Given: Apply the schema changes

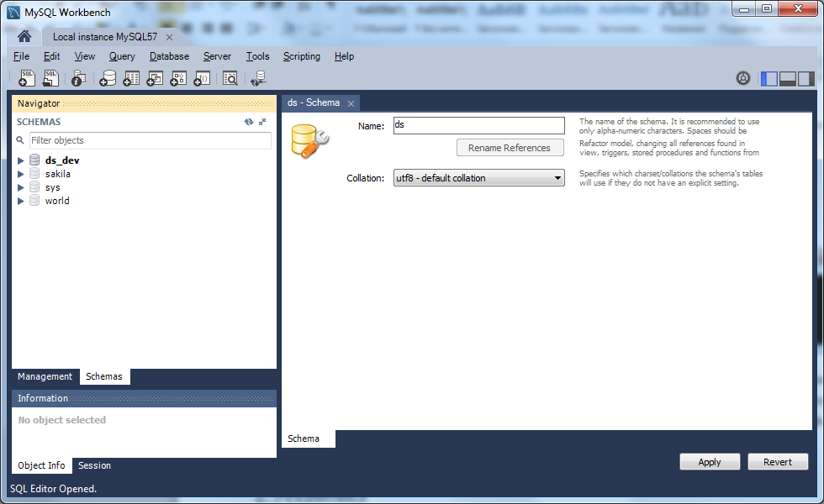Looking at the screenshot, I should (x=710, y=462).
